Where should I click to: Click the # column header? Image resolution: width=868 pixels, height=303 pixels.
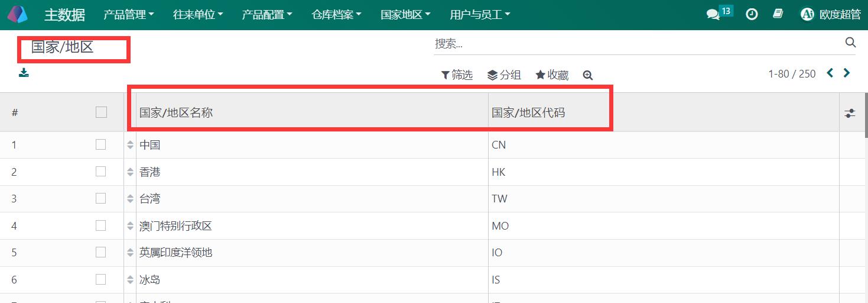15,112
